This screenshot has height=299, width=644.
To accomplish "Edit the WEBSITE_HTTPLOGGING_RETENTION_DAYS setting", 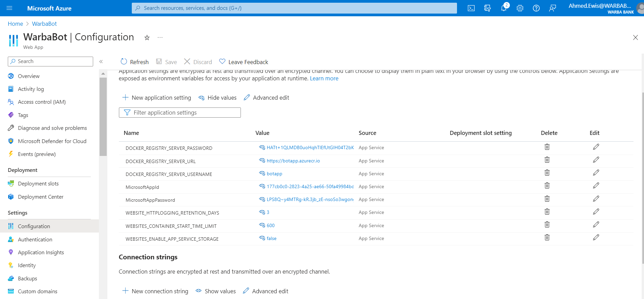I will (x=596, y=212).
